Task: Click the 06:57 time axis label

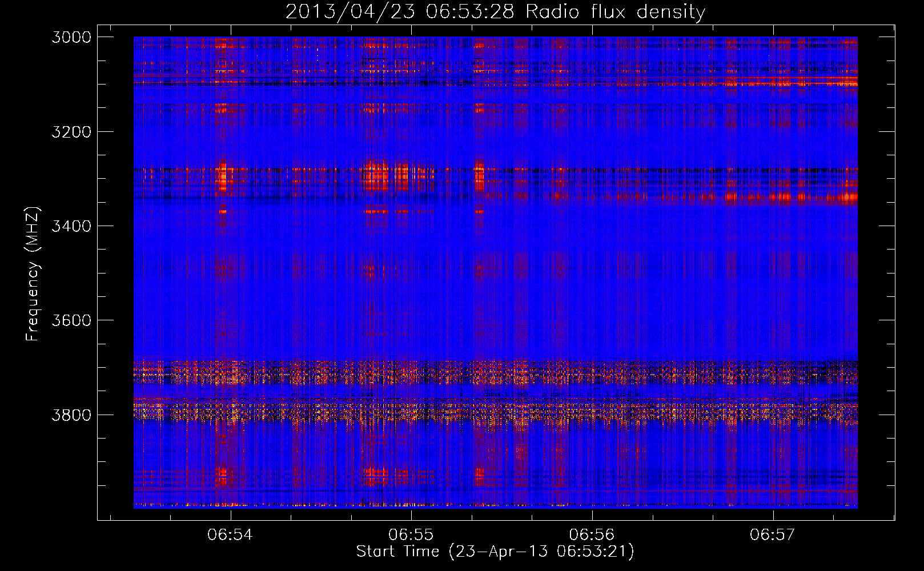Action: pos(773,535)
